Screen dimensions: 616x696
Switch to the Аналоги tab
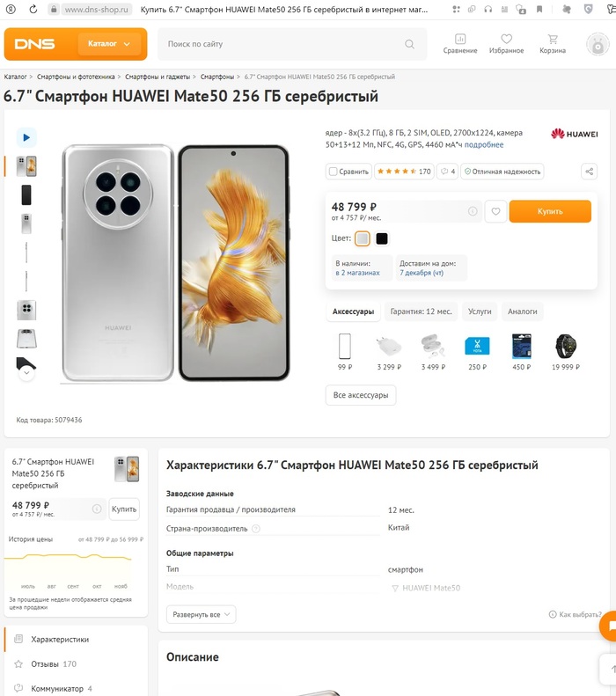pos(523,311)
